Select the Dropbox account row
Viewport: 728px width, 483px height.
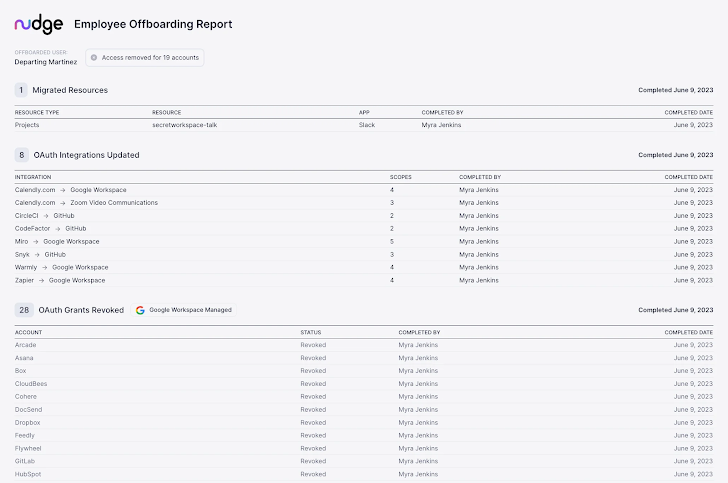point(28,422)
